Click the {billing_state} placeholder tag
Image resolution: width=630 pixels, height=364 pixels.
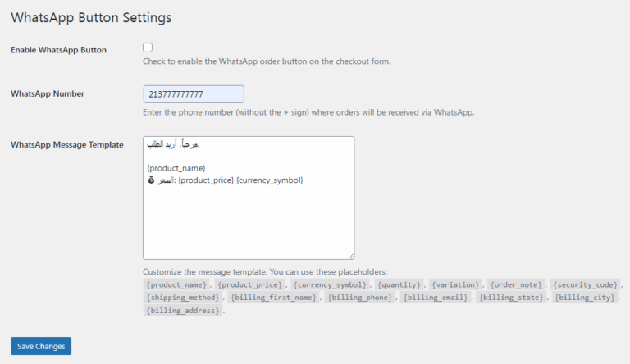click(512, 298)
